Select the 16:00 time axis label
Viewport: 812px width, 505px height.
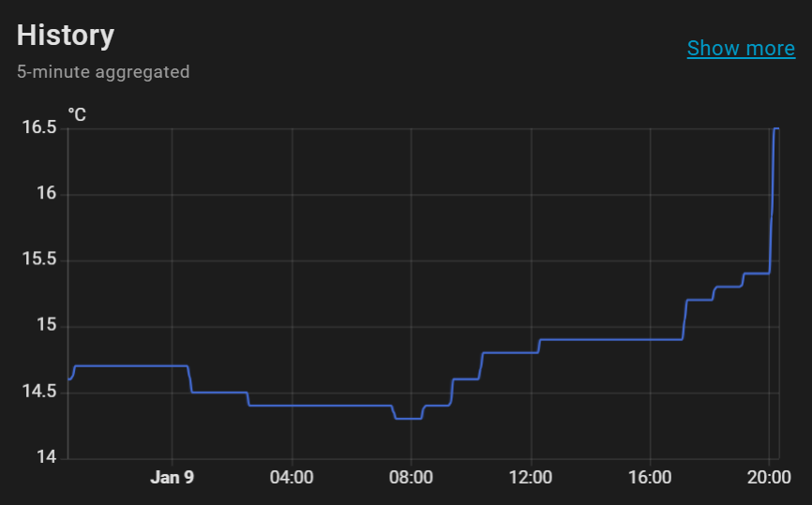pos(650,477)
